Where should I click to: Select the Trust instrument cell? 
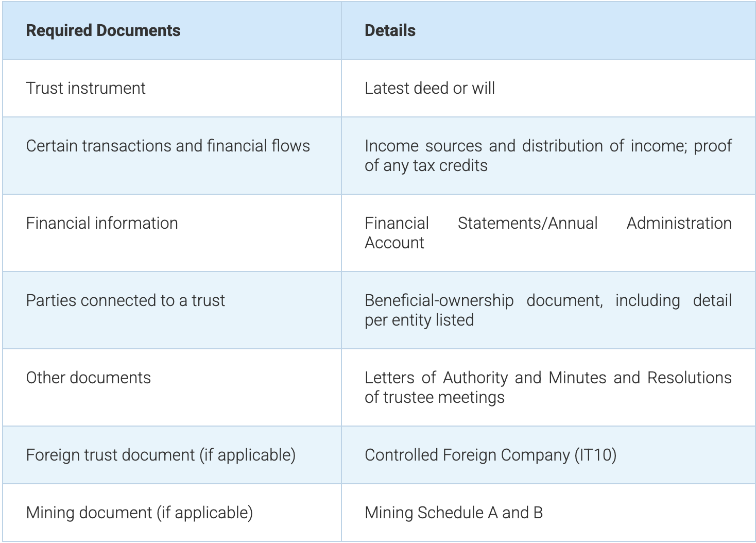[x=86, y=89]
